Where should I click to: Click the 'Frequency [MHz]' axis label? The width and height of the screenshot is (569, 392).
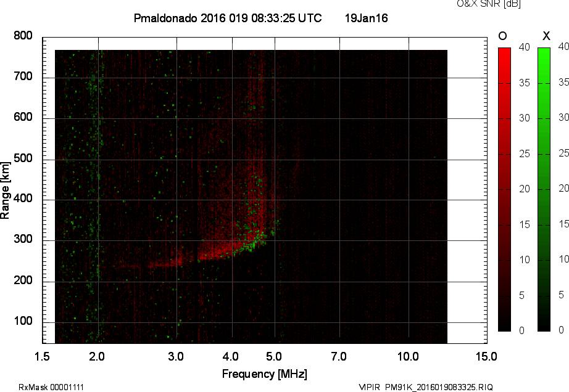click(265, 374)
